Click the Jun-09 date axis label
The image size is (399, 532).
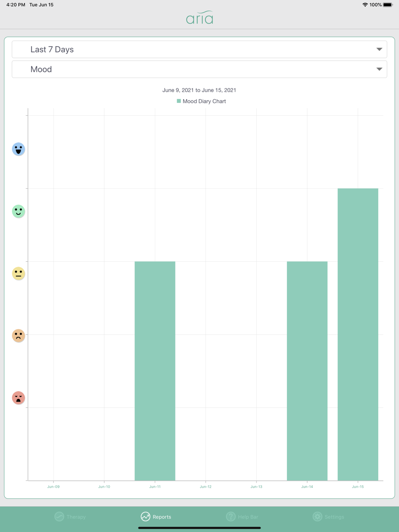(53, 487)
